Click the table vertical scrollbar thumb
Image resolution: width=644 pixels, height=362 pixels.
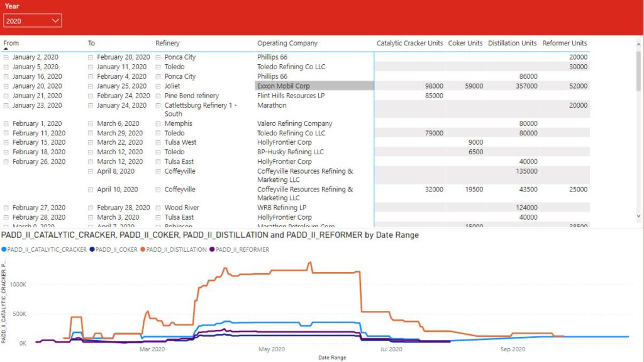pyautogui.click(x=638, y=70)
